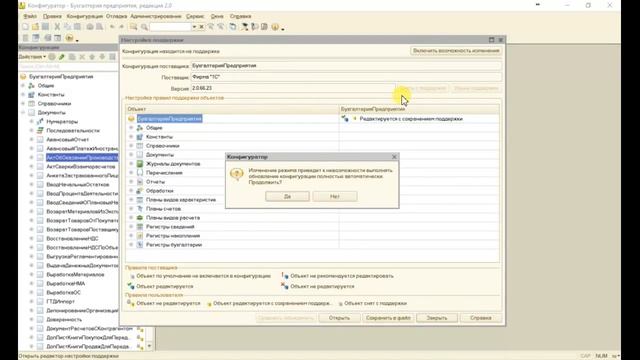Viewport: 640px width, 360px height.
Task: Open the Администрирование menu
Action: 156,16
